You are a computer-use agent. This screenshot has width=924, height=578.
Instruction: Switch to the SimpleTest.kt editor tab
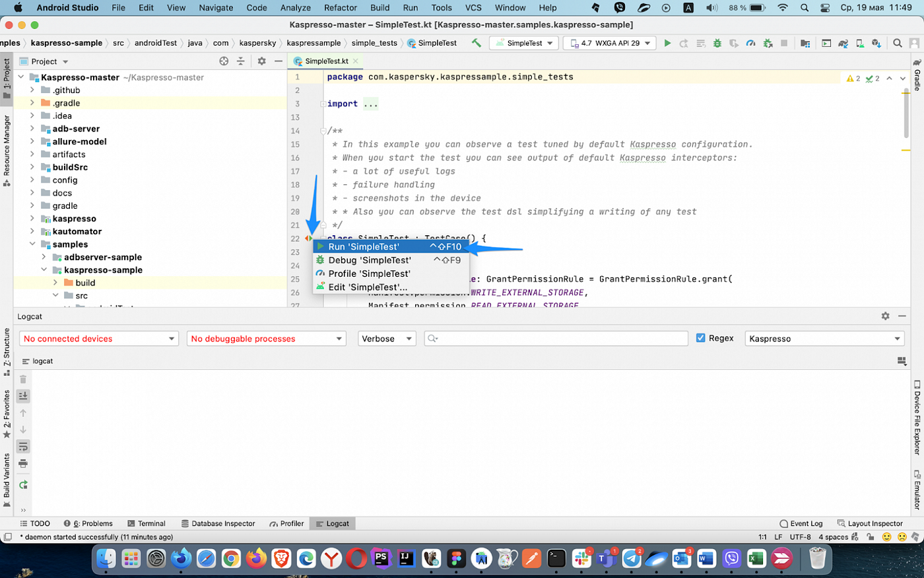click(x=327, y=61)
